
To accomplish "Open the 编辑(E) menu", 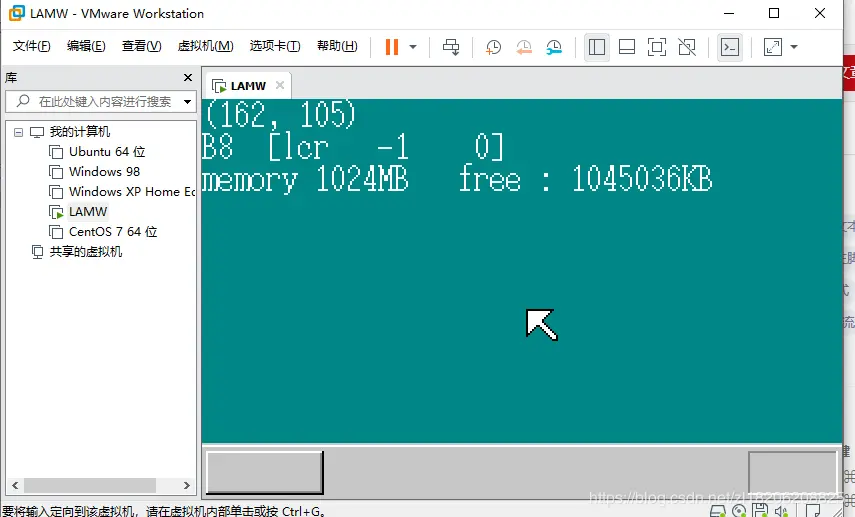I will pyautogui.click(x=86, y=46).
